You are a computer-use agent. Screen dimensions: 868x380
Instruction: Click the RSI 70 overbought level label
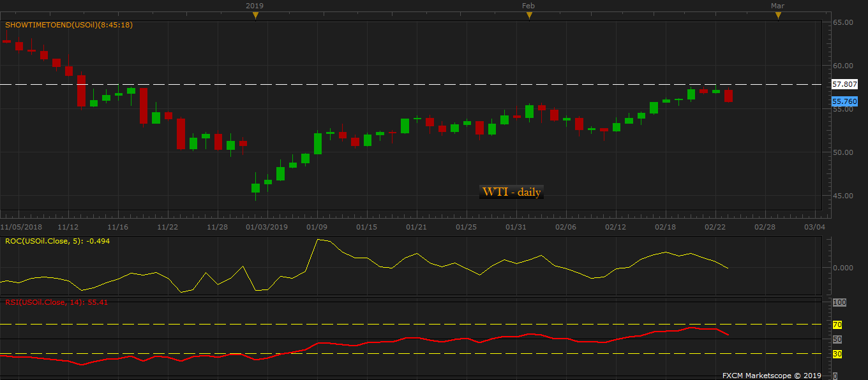837,325
